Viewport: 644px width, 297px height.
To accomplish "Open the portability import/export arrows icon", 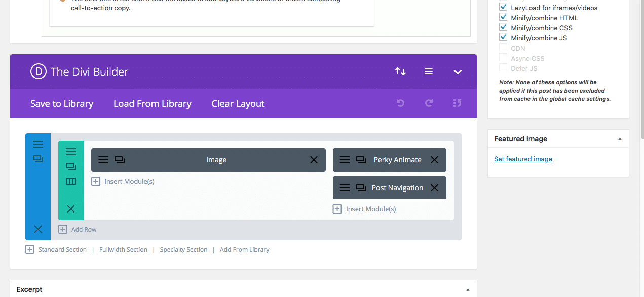I will [401, 72].
